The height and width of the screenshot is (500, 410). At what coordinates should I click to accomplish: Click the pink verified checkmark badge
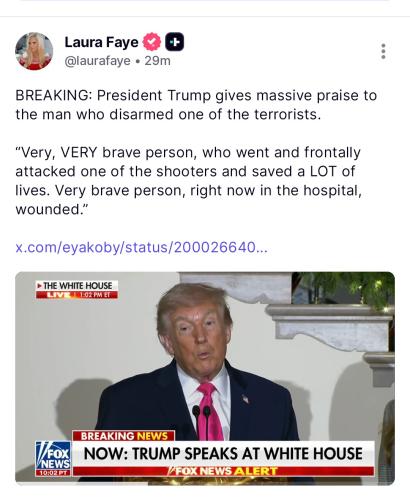(152, 42)
